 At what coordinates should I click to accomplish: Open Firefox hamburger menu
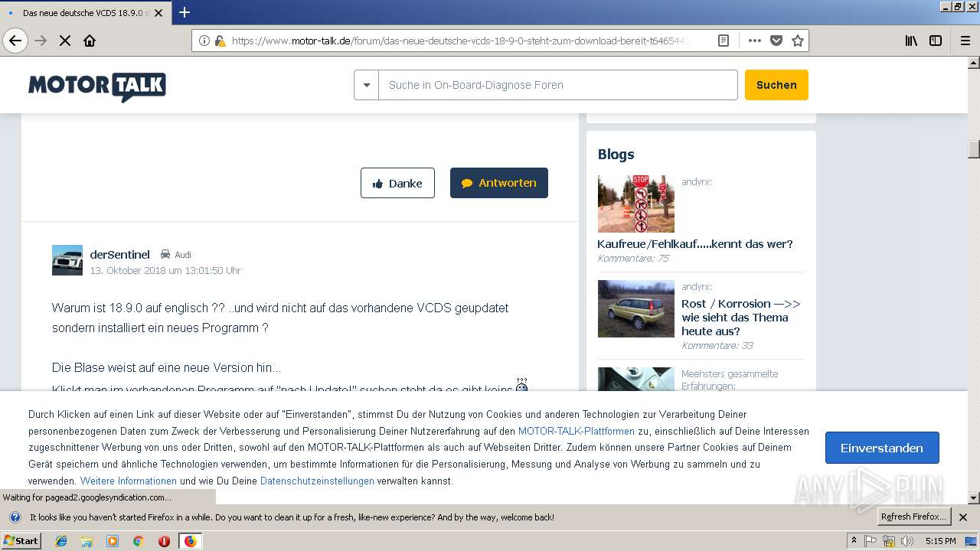(965, 41)
